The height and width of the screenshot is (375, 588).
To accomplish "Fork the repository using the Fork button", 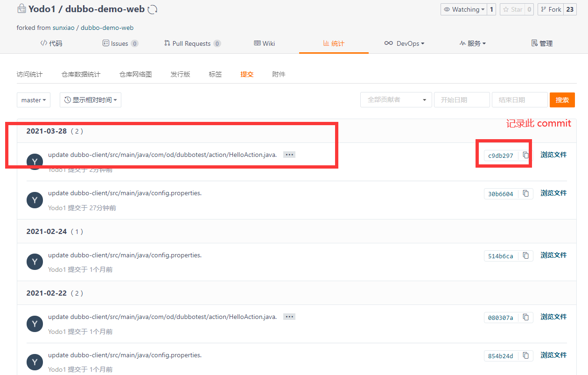I will pyautogui.click(x=551, y=9).
